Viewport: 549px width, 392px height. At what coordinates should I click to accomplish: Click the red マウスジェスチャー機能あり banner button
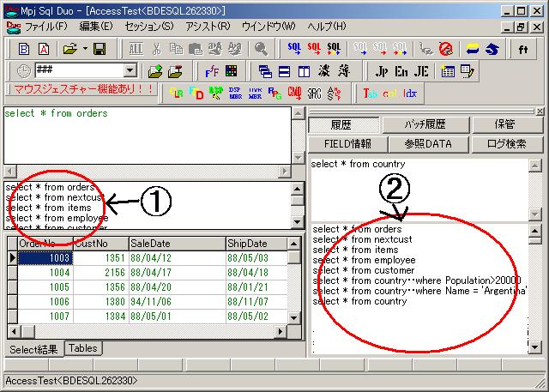coord(82,89)
